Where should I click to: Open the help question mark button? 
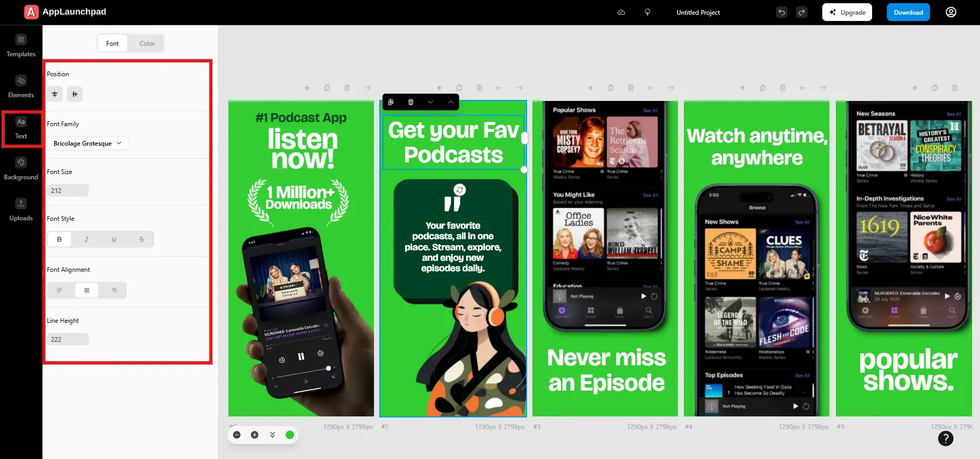point(946,438)
